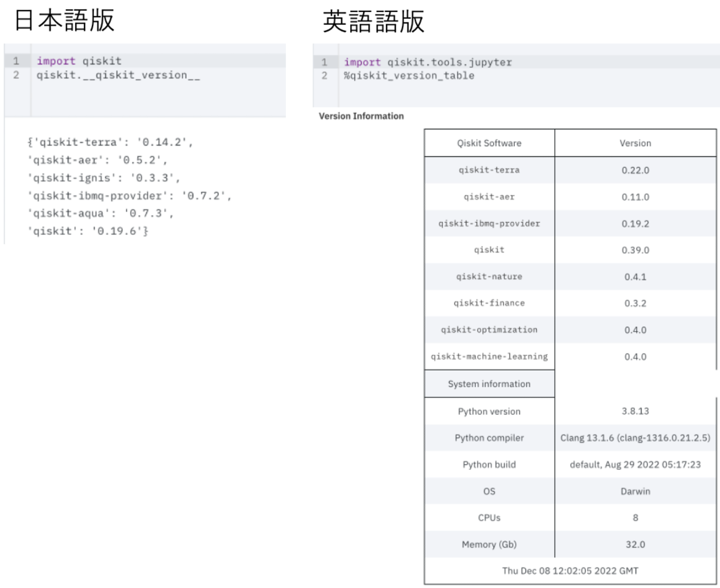Click line number 2 in English cell
This screenshot has width=720, height=588.
324,76
